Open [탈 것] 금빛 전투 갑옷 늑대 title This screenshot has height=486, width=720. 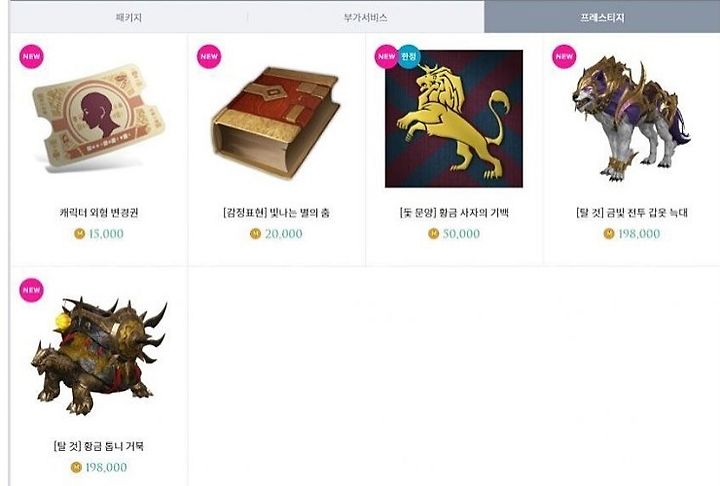tap(632, 213)
